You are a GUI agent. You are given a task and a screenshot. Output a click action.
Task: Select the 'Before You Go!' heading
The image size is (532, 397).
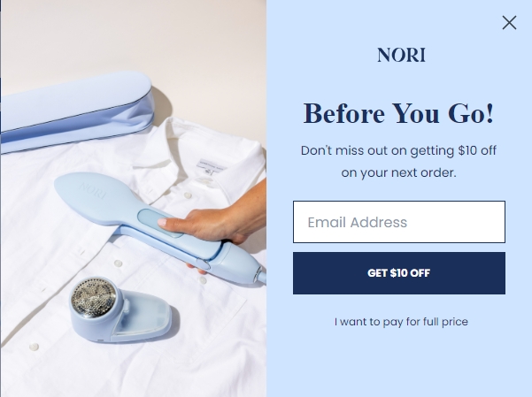pos(398,113)
